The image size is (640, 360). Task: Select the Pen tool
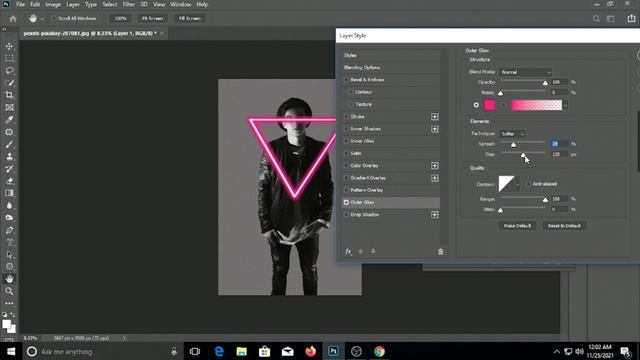click(x=9, y=230)
